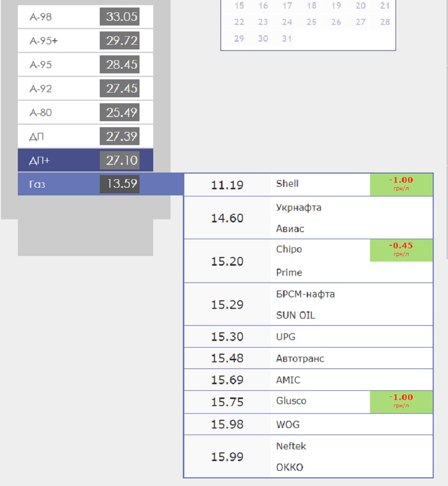Select the 15.98 price cell
448x486 pixels.
click(x=227, y=424)
